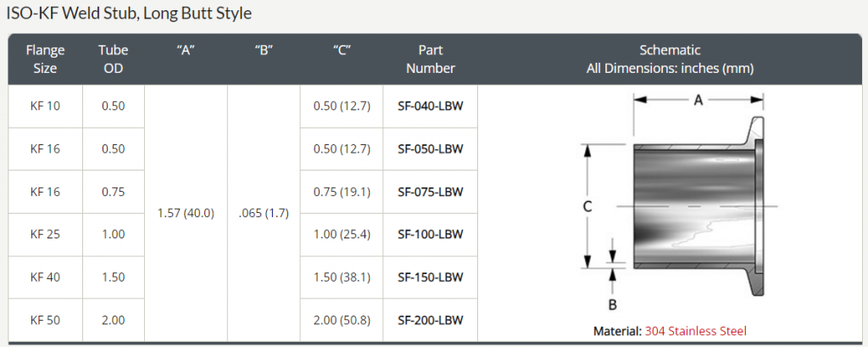Click the Schematic column header

670,59
